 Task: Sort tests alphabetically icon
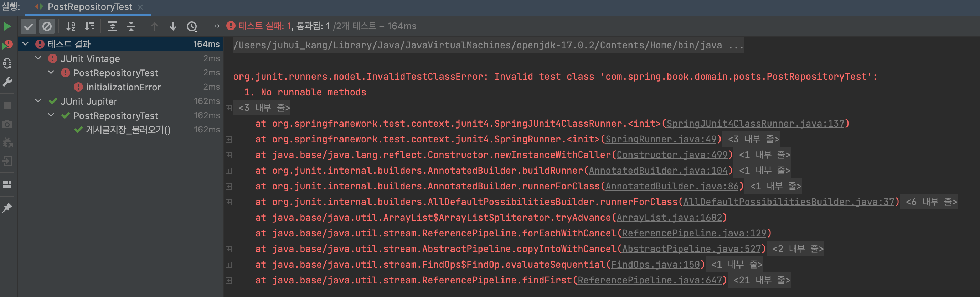tap(70, 26)
